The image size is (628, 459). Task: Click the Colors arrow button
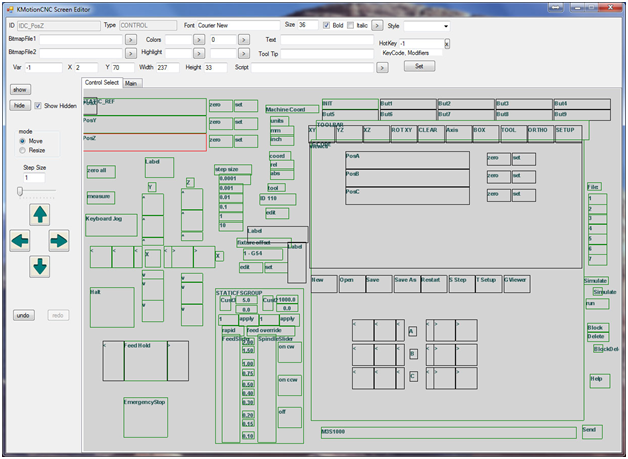197,38
